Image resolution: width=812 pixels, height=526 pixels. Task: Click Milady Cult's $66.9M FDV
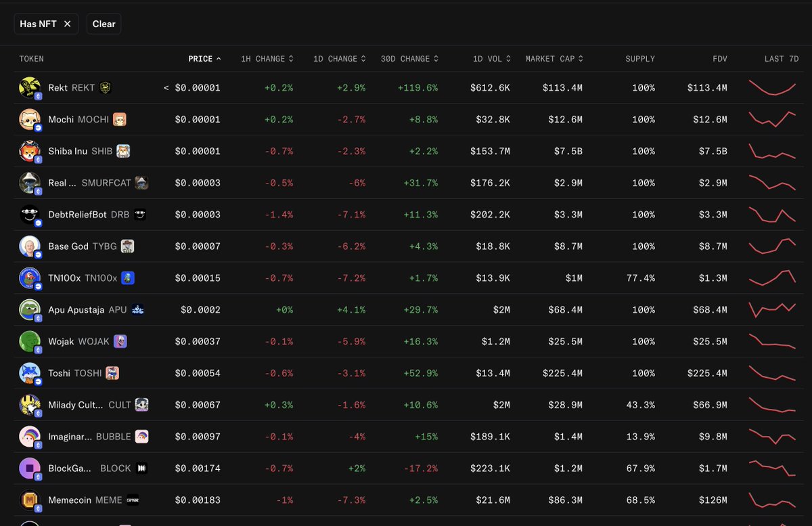pos(710,405)
